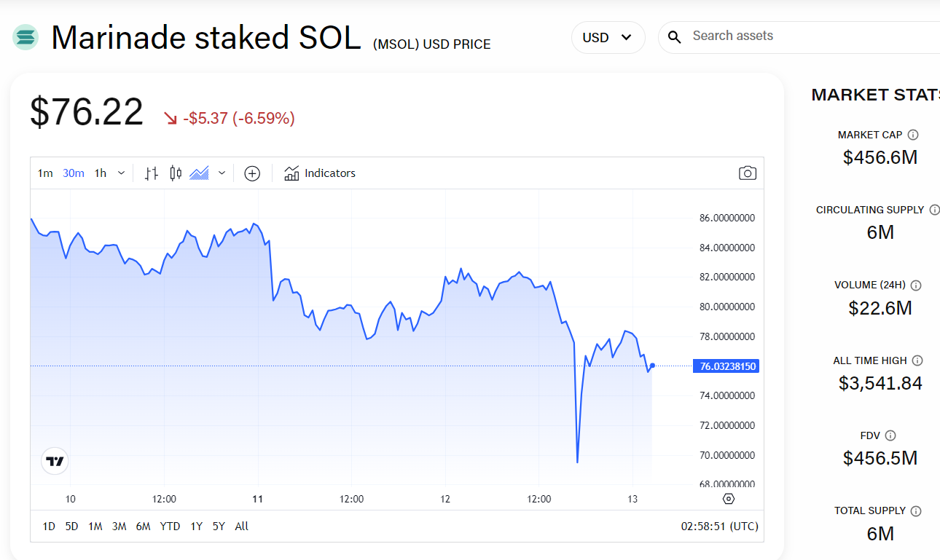Open the timeframe interval dropdown chevron
Screen dimensions: 940x560
point(121,173)
